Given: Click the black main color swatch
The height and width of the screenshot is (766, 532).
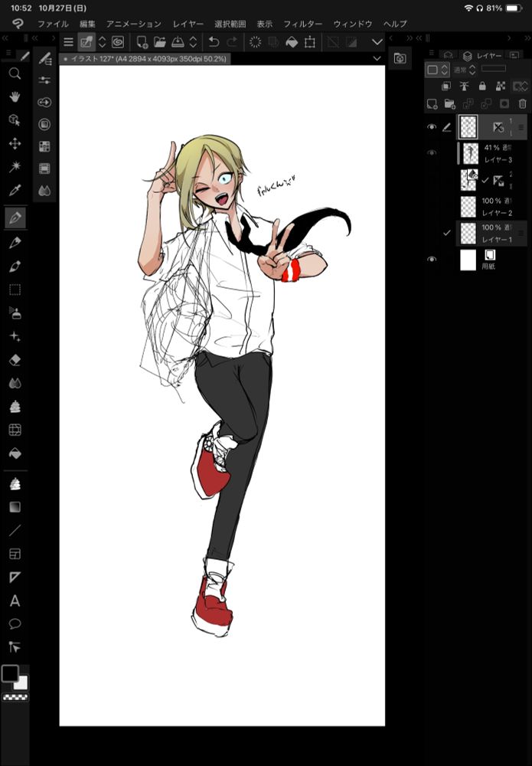Looking at the screenshot, I should coord(10,673).
